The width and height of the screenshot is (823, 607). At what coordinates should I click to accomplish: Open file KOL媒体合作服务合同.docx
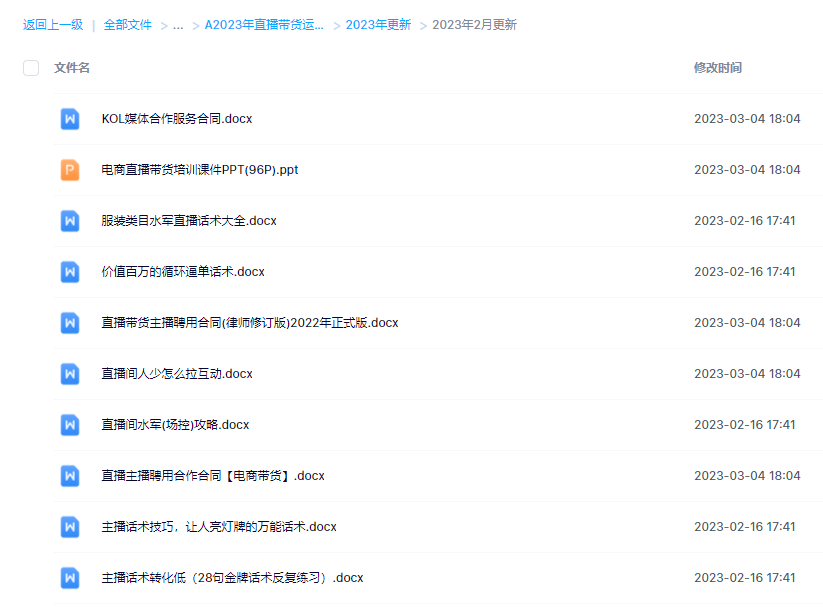pos(177,119)
